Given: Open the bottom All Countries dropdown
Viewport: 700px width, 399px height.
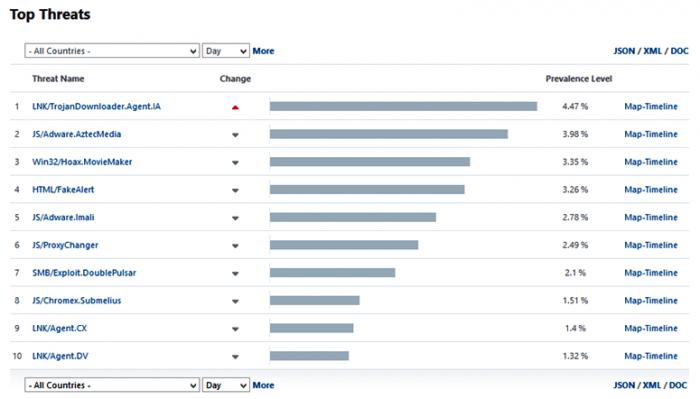Looking at the screenshot, I should (x=112, y=385).
